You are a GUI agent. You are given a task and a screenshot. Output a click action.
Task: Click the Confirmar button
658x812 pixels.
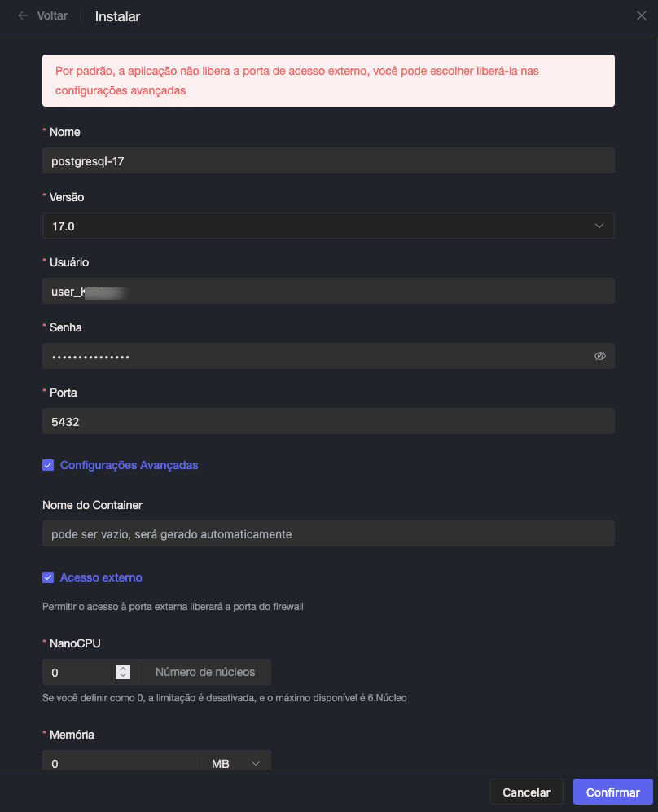(x=612, y=792)
